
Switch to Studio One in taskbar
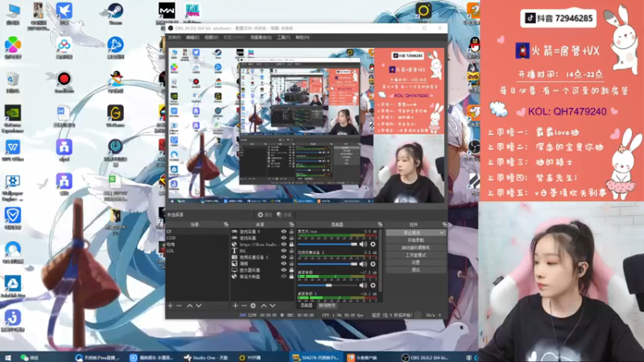pyautogui.click(x=206, y=357)
